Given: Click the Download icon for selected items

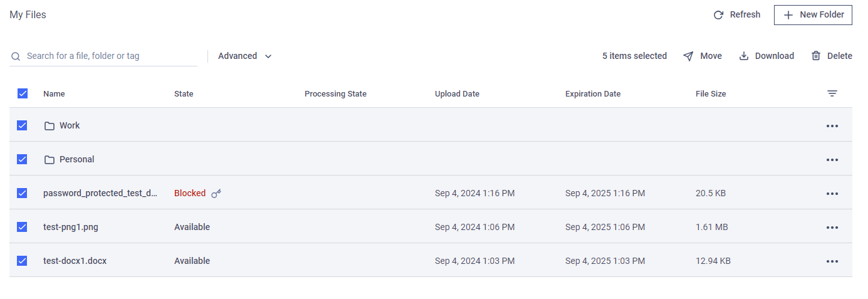Looking at the screenshot, I should click(745, 56).
